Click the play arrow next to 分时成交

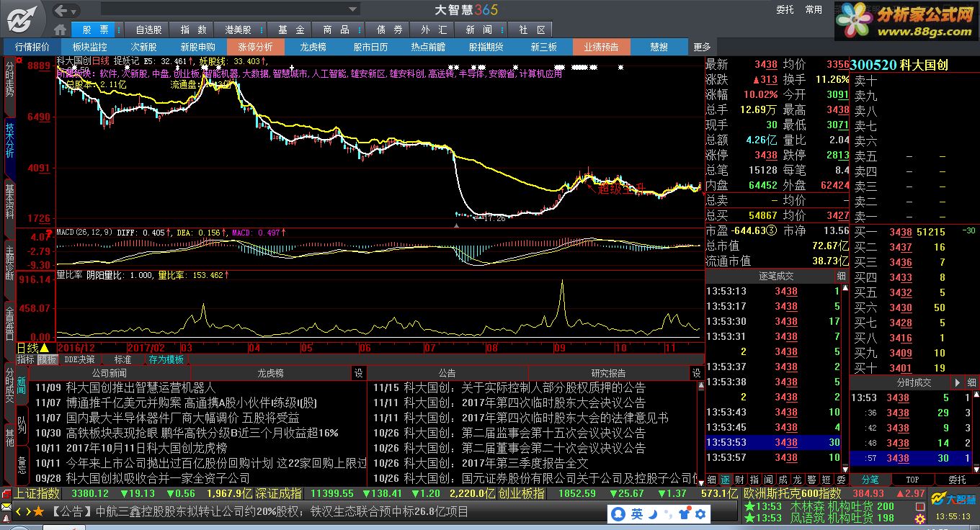pyautogui.click(x=958, y=382)
